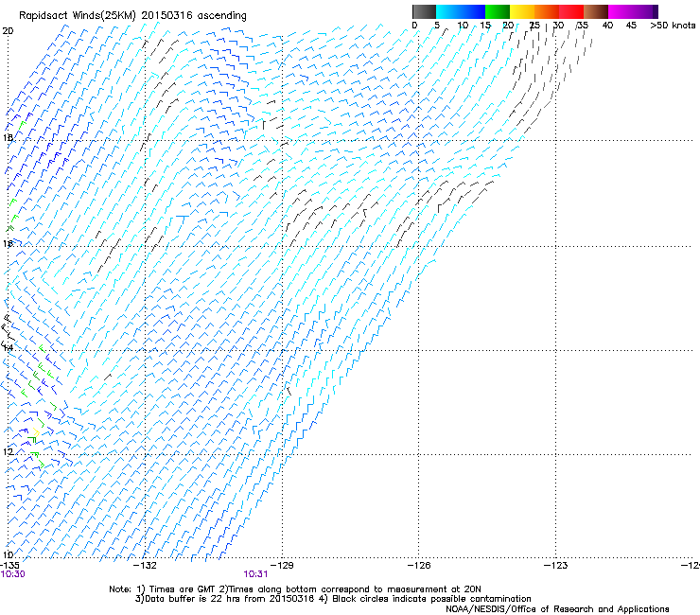700x615 pixels.
Task: Click the title 'Rapidscat Winds(25KM) 20150316 ascending'
Action: (x=132, y=16)
